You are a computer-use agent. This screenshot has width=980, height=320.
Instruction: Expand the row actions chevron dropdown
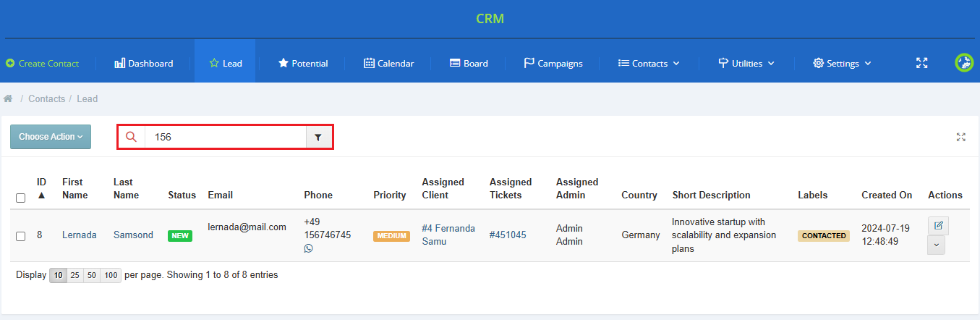[936, 245]
